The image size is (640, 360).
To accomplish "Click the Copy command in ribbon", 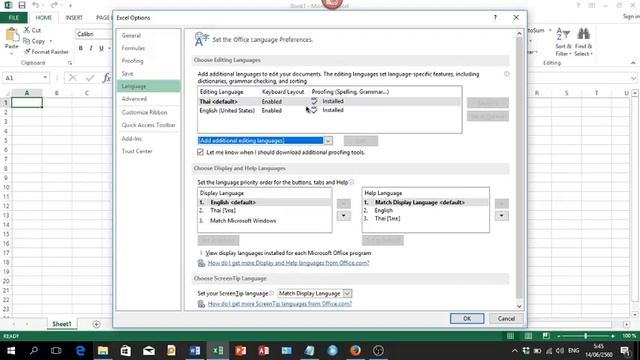I will tap(35, 41).
